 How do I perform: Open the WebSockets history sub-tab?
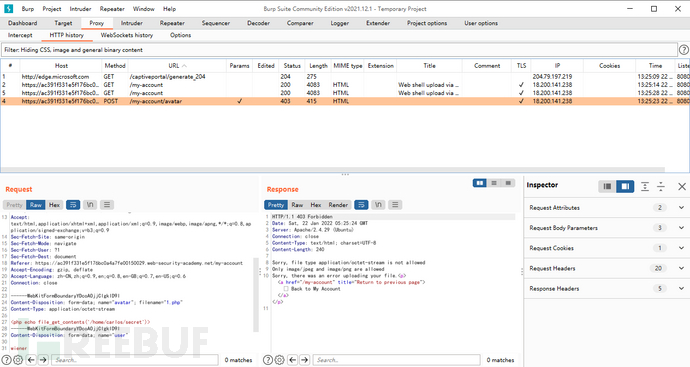coord(127,35)
